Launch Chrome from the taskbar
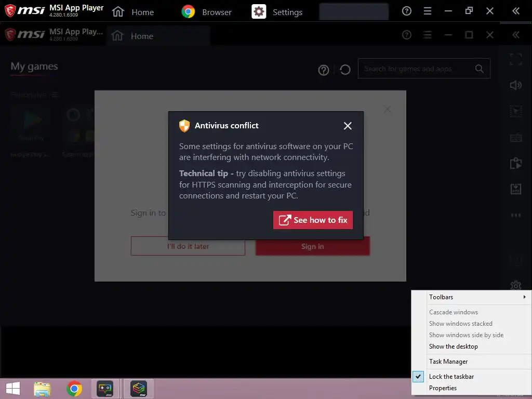This screenshot has width=532, height=399. (74, 389)
